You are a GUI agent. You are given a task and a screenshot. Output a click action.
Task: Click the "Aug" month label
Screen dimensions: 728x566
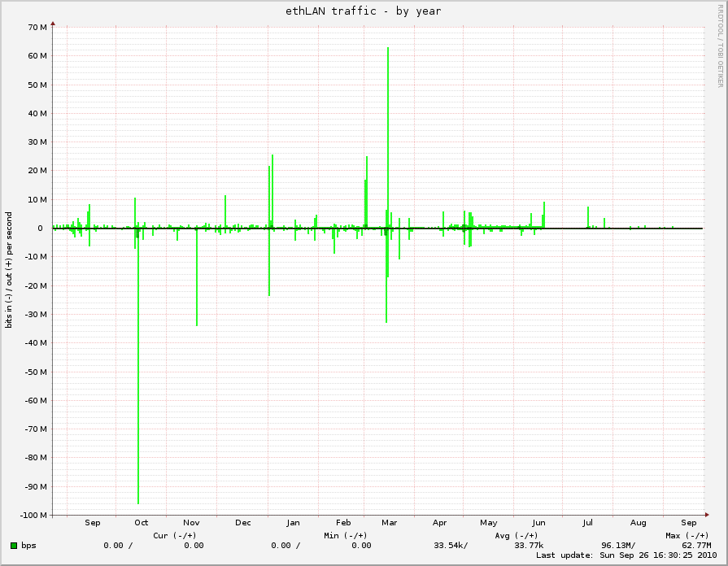638,523
